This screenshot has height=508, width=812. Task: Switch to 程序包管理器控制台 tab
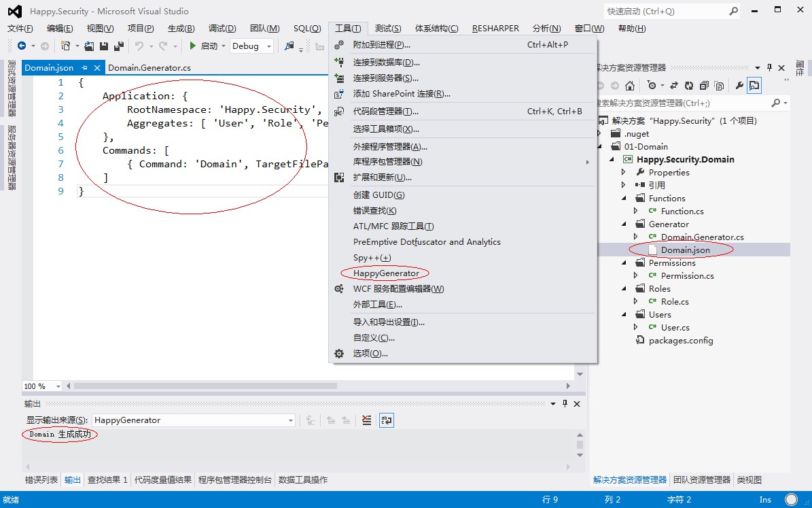(x=235, y=479)
